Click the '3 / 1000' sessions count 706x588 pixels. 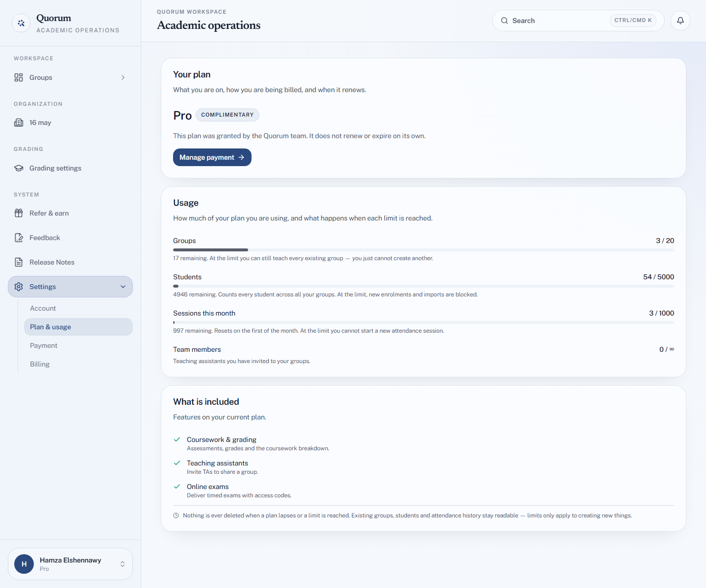click(x=661, y=313)
